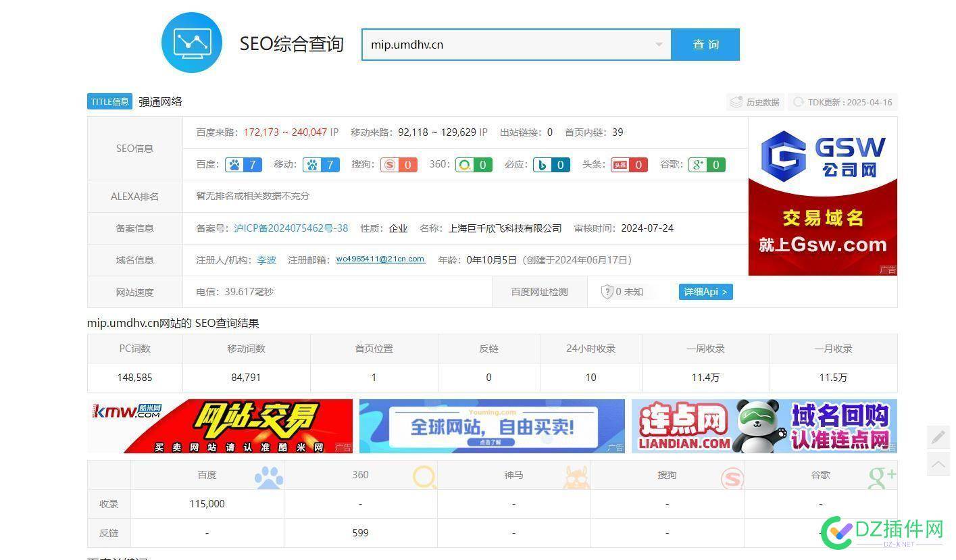956x560 pixels.
Task: Click the PC词数 value 148,585
Action: point(134,378)
